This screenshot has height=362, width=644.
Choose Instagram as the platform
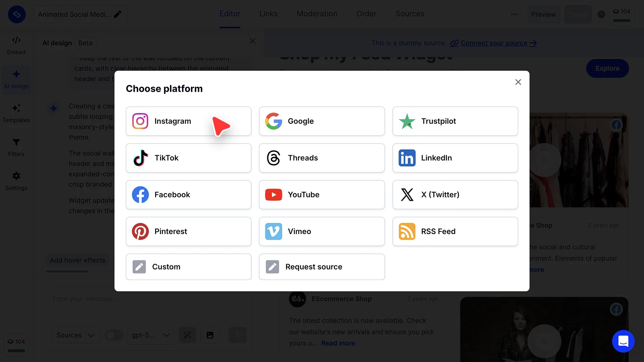click(188, 121)
